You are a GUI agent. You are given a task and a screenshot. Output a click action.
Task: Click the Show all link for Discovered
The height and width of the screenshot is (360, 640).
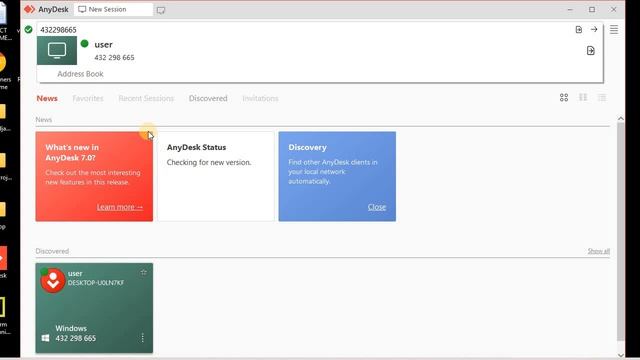click(x=599, y=251)
